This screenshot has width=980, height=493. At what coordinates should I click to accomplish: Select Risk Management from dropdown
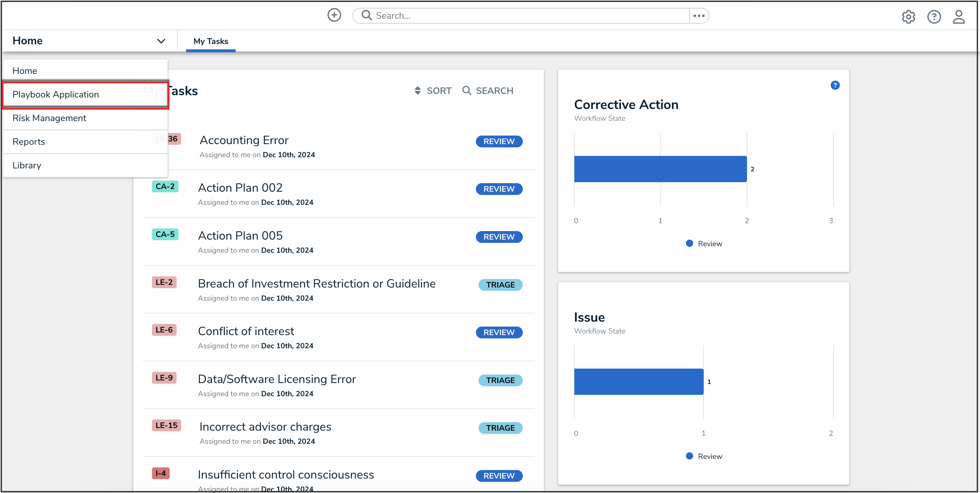click(50, 118)
